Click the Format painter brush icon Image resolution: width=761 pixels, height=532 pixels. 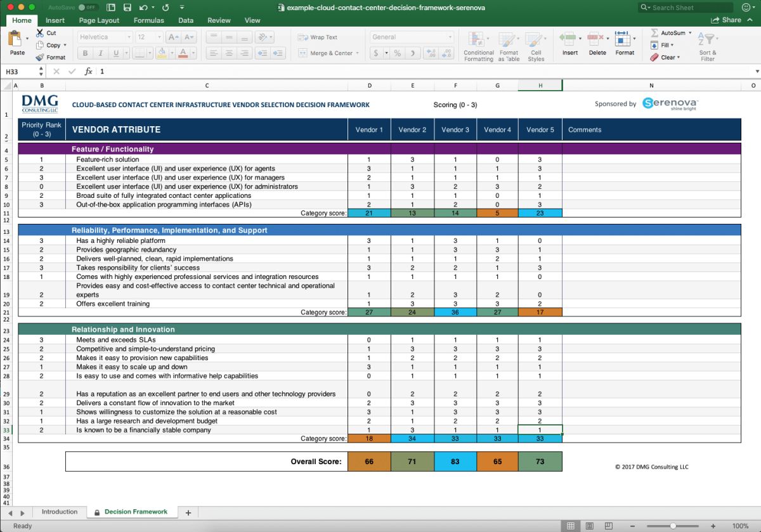point(40,57)
